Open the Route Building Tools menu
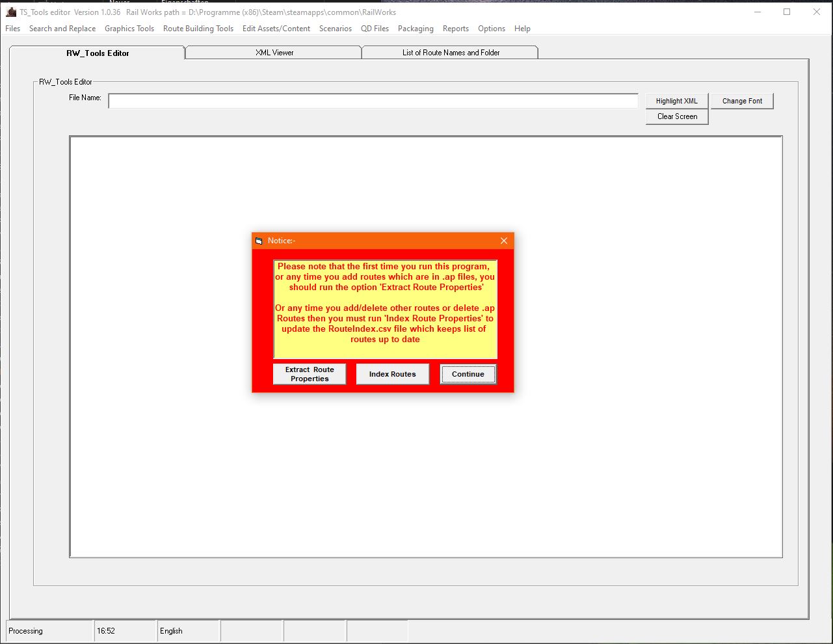Viewport: 833px width, 644px height. click(x=198, y=29)
